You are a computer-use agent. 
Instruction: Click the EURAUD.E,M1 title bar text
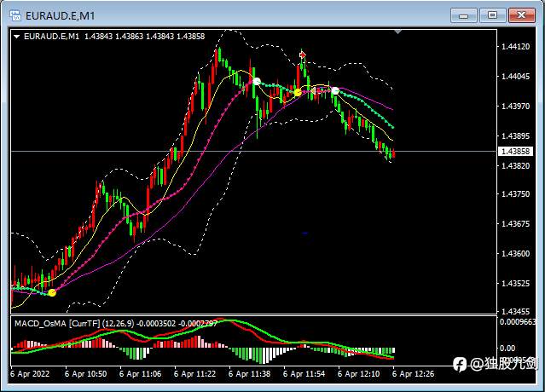tap(61, 16)
